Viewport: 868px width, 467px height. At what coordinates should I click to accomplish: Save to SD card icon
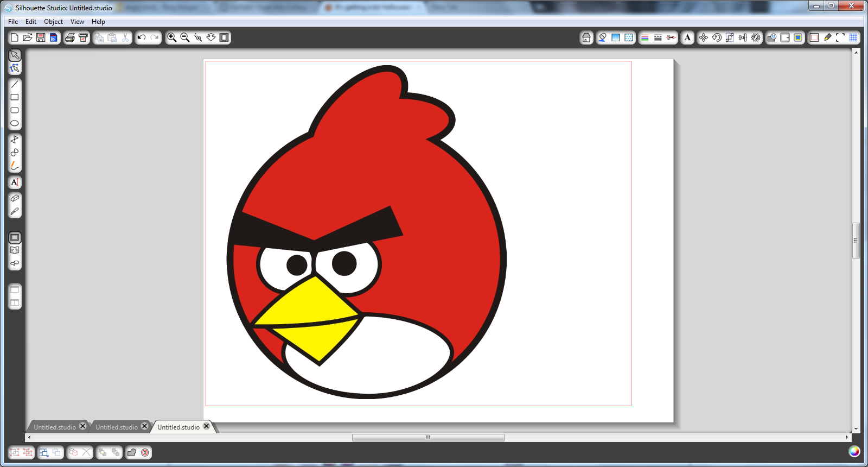(54, 37)
